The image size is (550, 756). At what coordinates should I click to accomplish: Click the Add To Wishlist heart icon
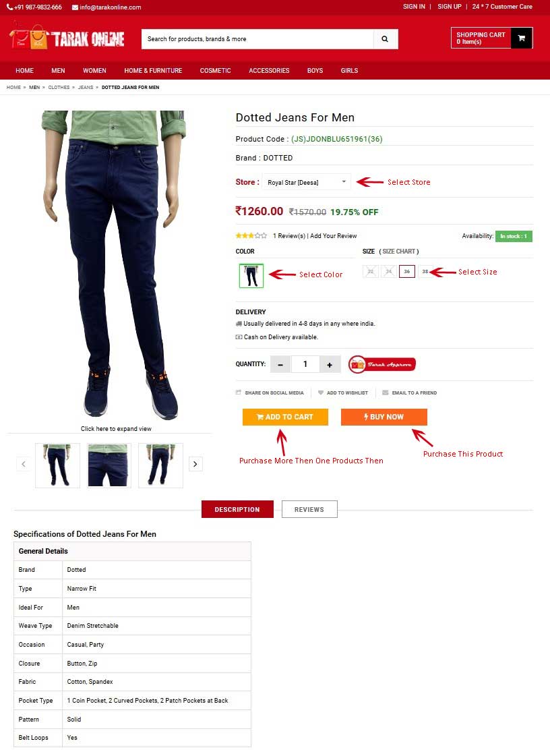pos(321,392)
